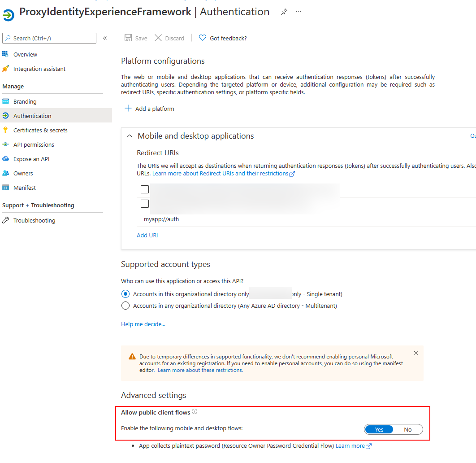Screen dimensions: 476x463
Task: Click the Discard X icon
Action: (158, 38)
